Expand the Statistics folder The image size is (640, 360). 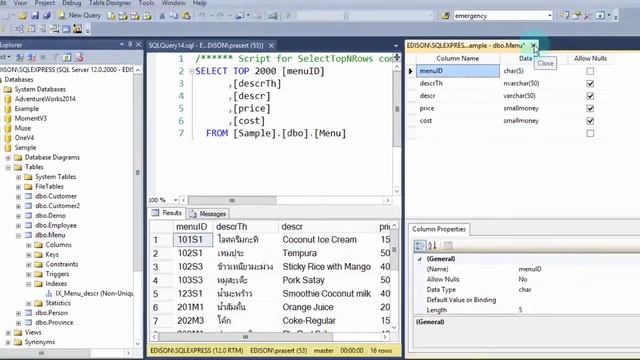click(x=29, y=303)
